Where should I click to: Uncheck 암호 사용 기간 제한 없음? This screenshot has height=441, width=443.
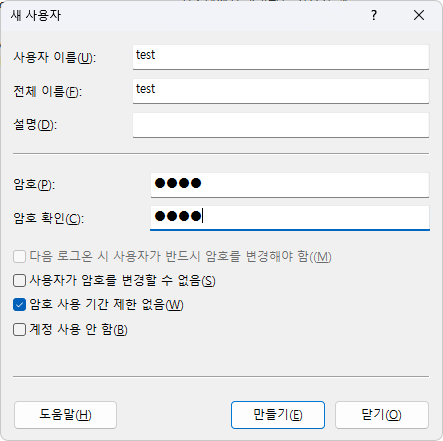19,305
